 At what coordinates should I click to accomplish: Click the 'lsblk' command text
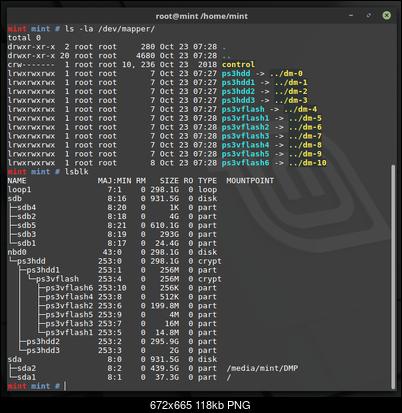coord(76,172)
